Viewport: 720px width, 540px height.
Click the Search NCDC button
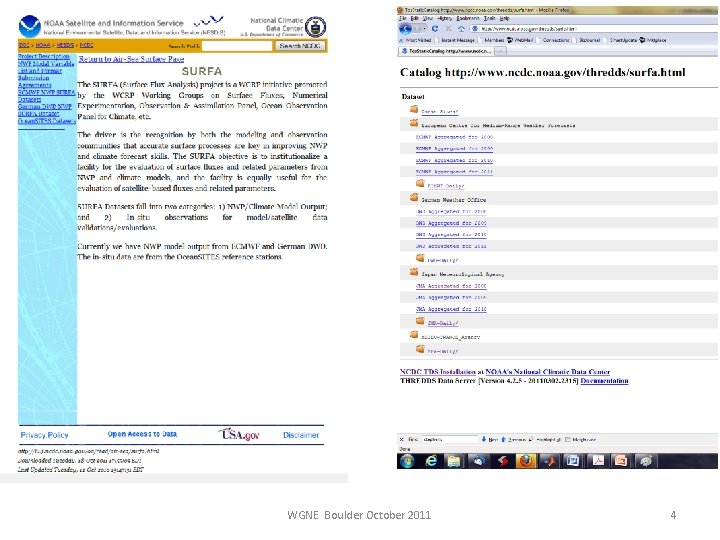click(x=300, y=46)
